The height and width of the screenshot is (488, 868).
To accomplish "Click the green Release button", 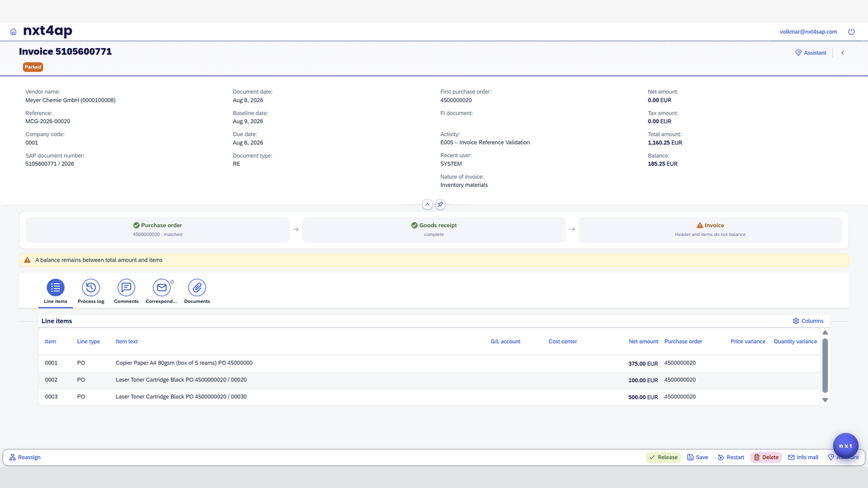I will [663, 457].
